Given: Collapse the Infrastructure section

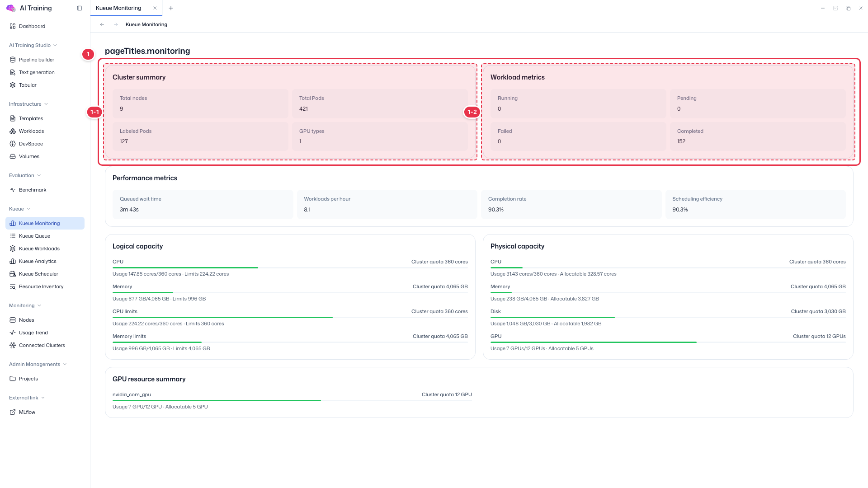Looking at the screenshot, I should 28,104.
